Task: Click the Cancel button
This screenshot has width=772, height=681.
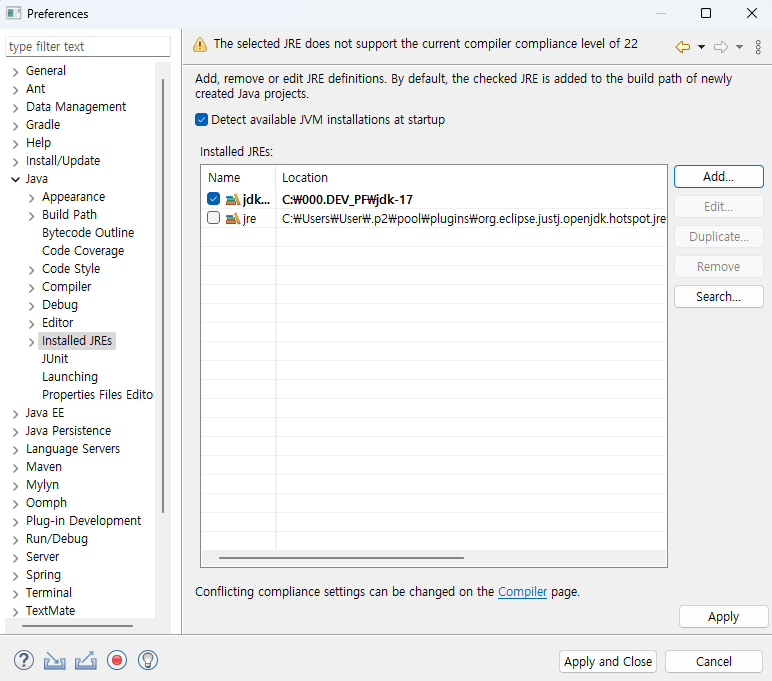Action: 713,661
